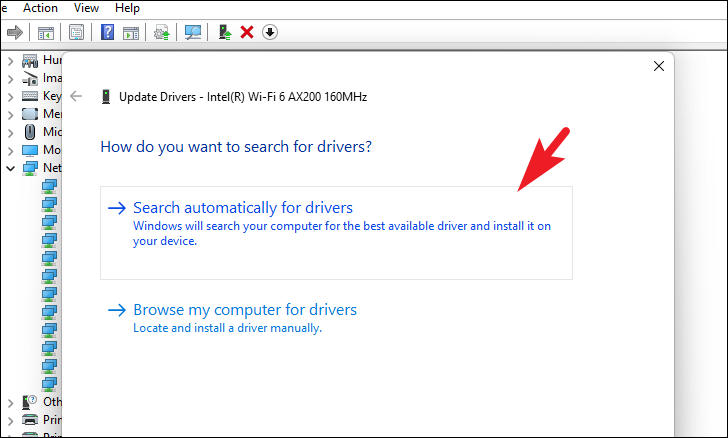
Task: Collapse the Network adapters tree node
Action: tap(11, 168)
